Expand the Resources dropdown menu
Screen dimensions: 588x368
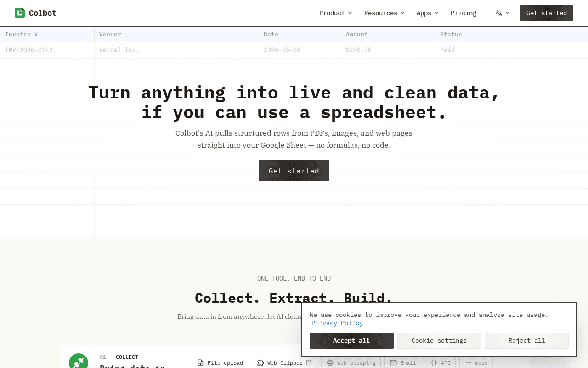[384, 13]
